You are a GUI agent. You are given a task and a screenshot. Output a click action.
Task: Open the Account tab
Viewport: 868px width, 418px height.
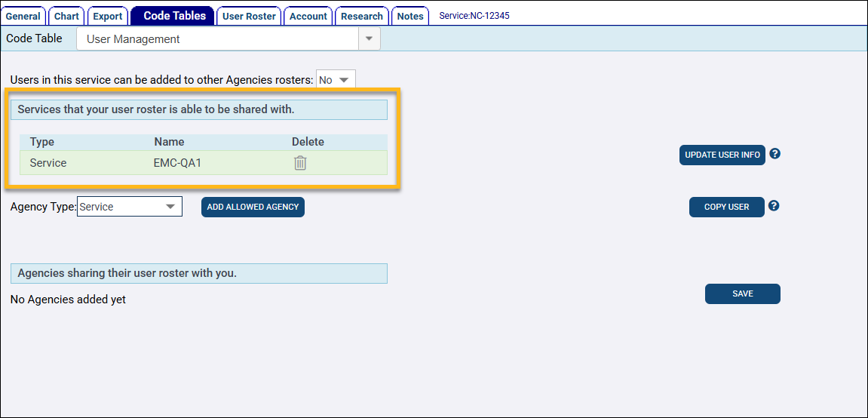308,16
